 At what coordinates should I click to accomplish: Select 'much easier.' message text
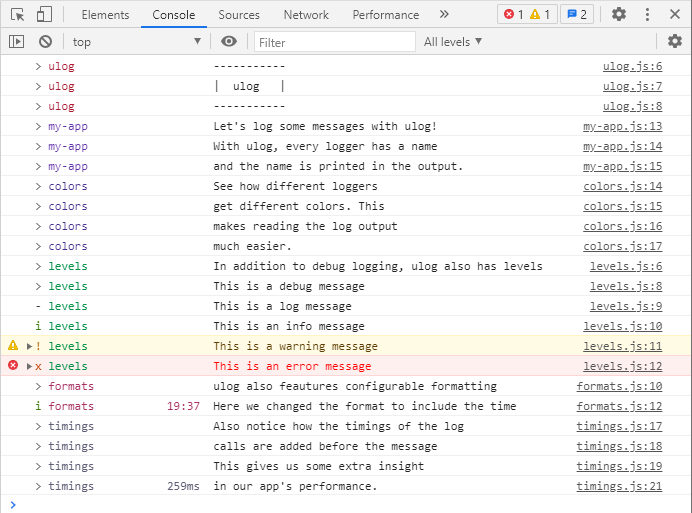pyautogui.click(x=252, y=246)
